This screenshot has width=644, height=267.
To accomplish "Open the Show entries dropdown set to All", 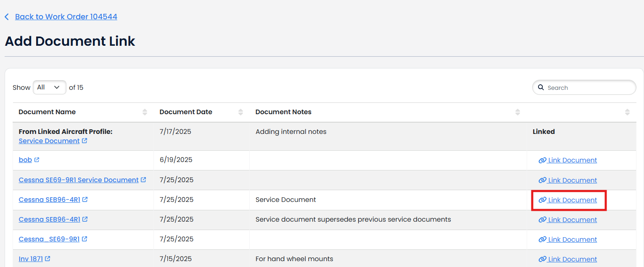I will click(x=49, y=87).
